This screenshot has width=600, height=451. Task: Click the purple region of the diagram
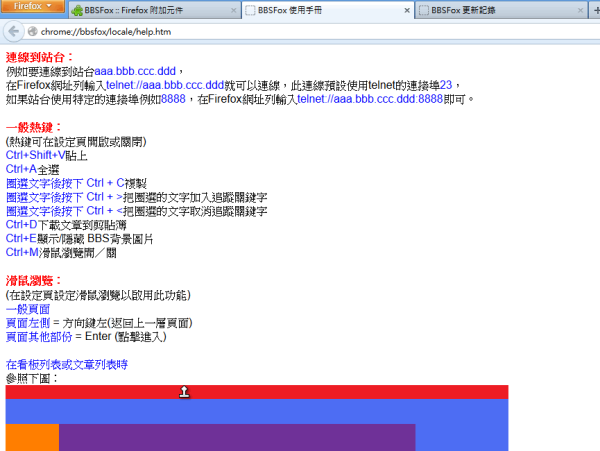point(237,437)
